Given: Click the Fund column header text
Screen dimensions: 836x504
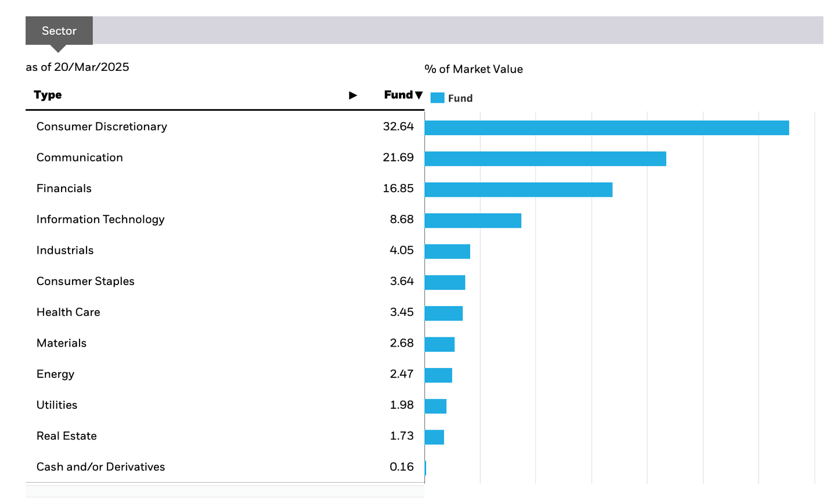Looking at the screenshot, I should (x=398, y=95).
